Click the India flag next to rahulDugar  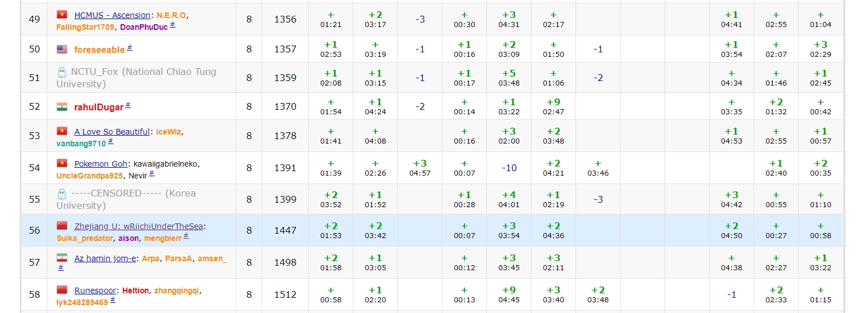[x=62, y=107]
